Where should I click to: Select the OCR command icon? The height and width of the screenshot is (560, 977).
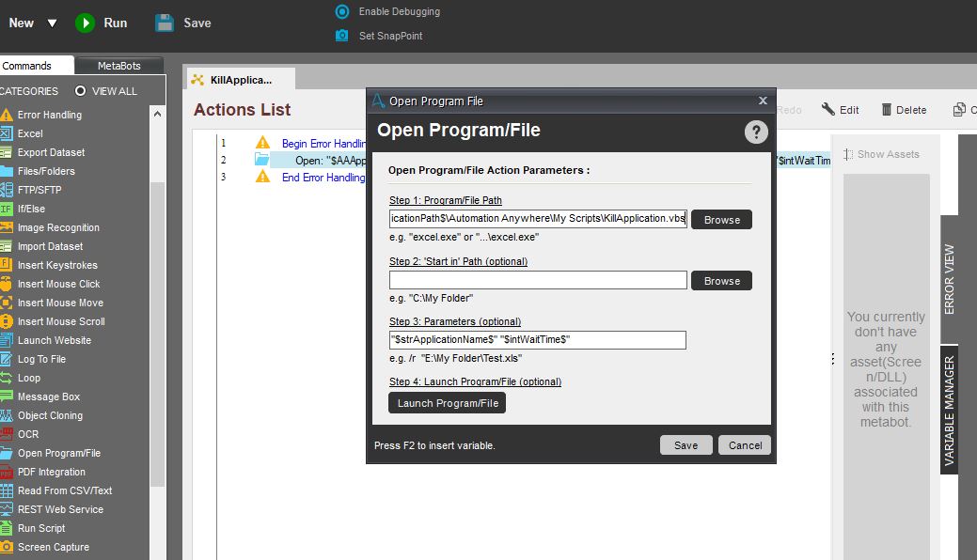click(7, 434)
